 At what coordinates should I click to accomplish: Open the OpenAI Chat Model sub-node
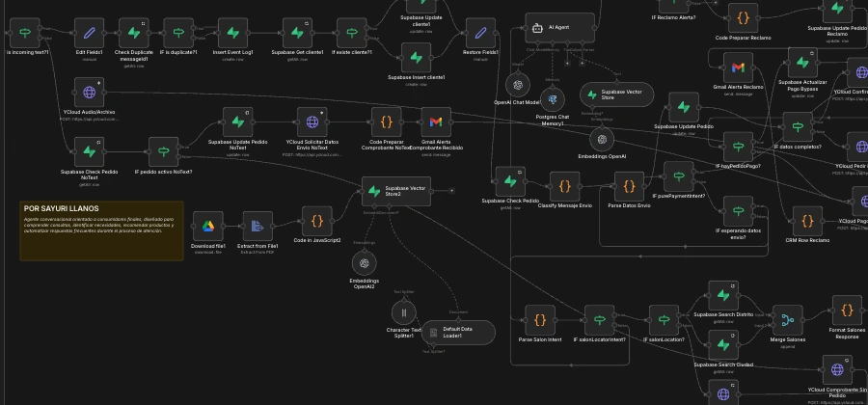(518, 85)
